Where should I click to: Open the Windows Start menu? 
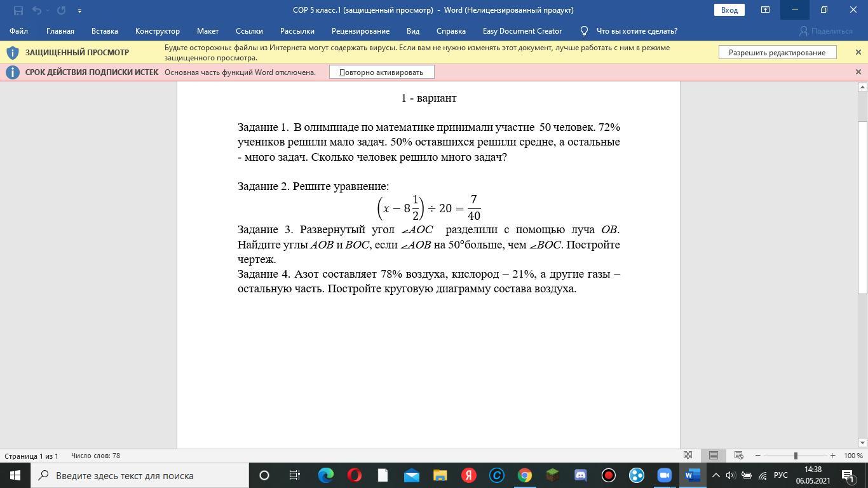(x=15, y=475)
